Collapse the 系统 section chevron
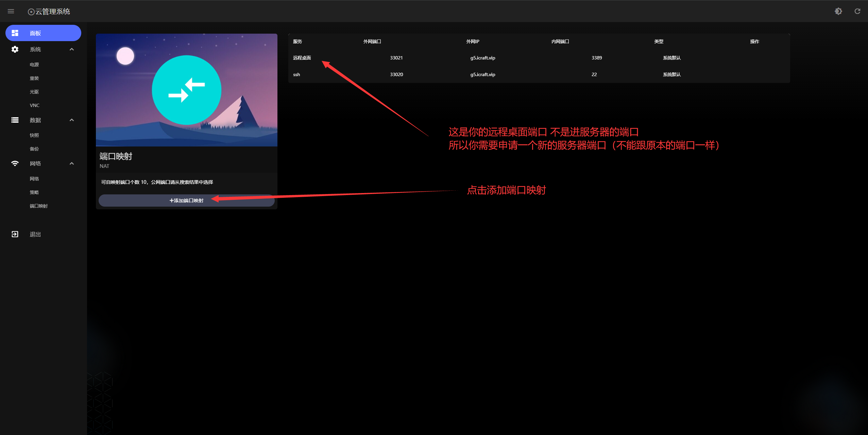 tap(72, 49)
